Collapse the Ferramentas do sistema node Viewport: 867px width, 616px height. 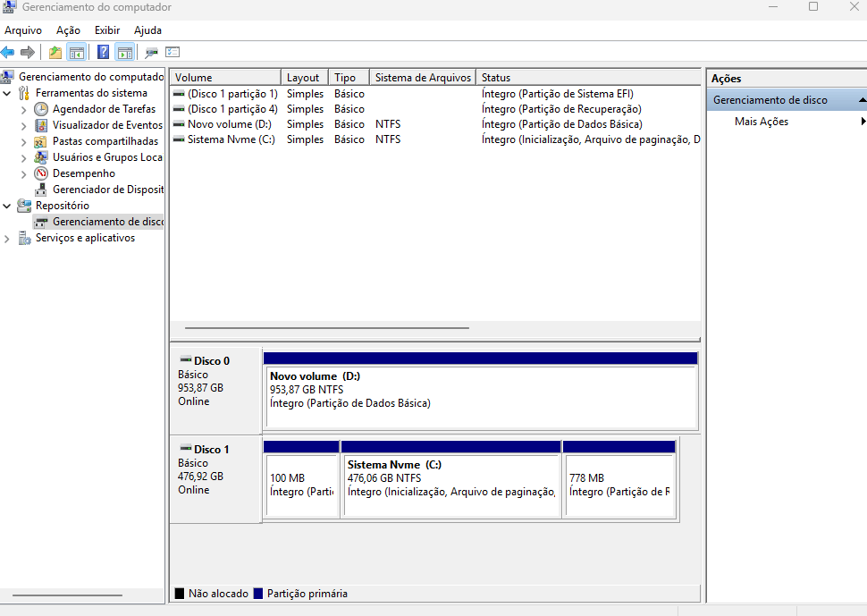(7, 94)
